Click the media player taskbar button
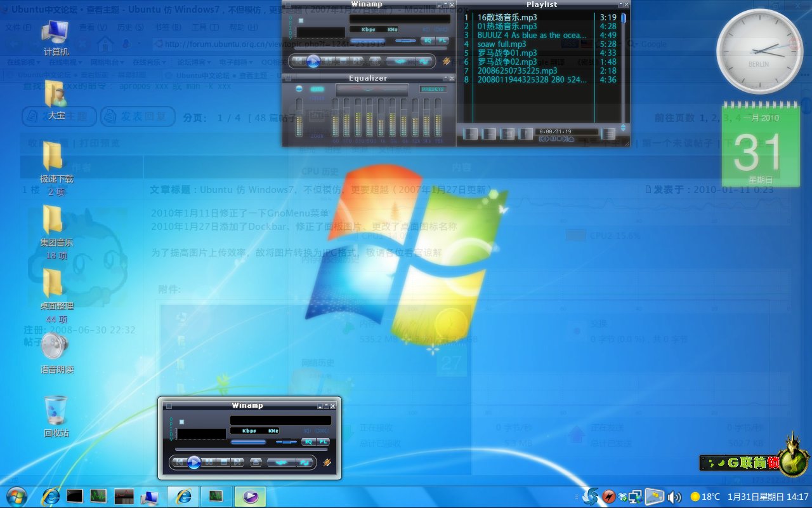 pos(251,497)
